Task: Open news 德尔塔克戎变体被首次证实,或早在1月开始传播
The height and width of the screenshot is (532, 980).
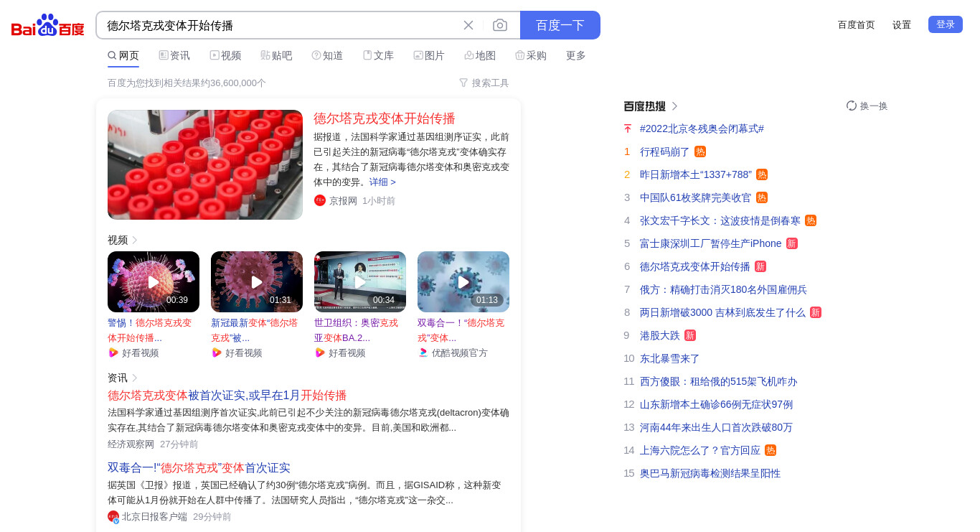Action: (x=227, y=396)
